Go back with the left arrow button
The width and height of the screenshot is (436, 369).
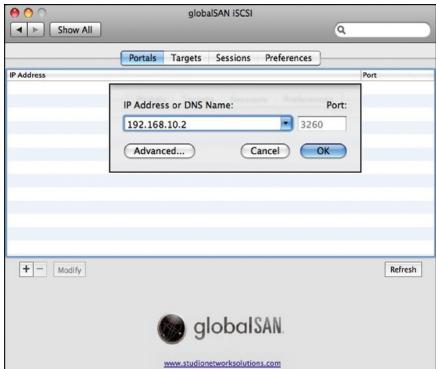point(19,30)
